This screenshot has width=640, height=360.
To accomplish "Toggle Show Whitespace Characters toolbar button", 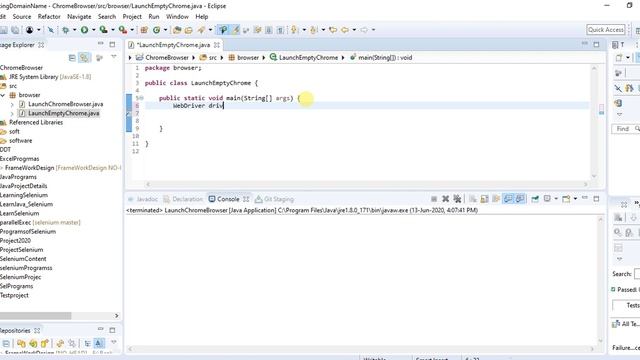I will 280,30.
